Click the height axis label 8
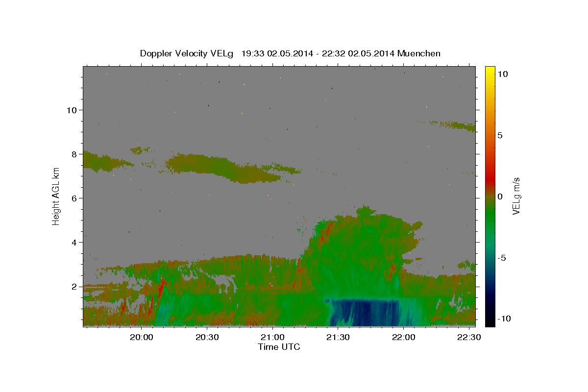The width and height of the screenshot is (588, 392). point(74,154)
